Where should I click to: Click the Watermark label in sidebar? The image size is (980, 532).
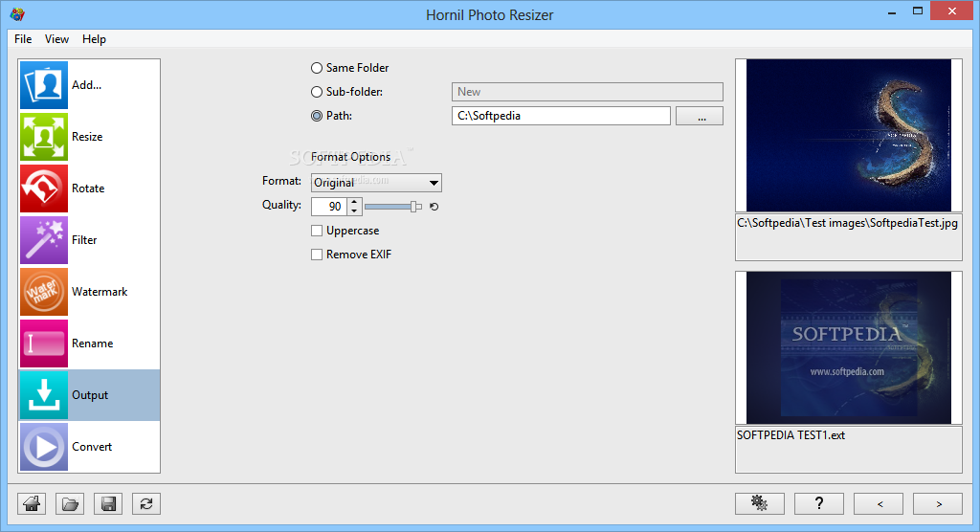[100, 292]
